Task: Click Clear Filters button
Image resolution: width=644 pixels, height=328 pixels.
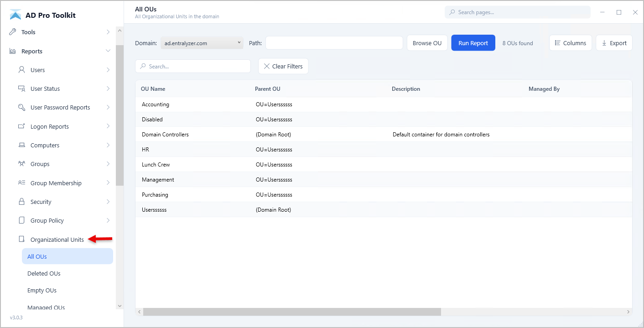Action: point(283,66)
